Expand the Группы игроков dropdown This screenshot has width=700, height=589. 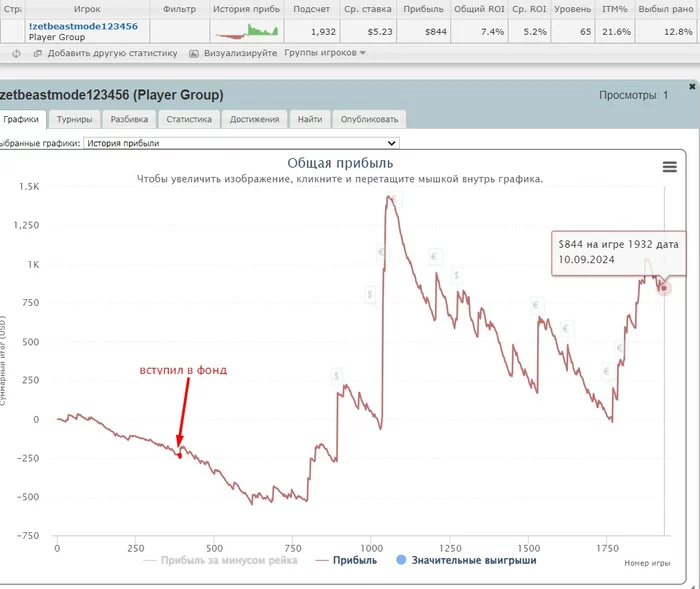click(325, 53)
